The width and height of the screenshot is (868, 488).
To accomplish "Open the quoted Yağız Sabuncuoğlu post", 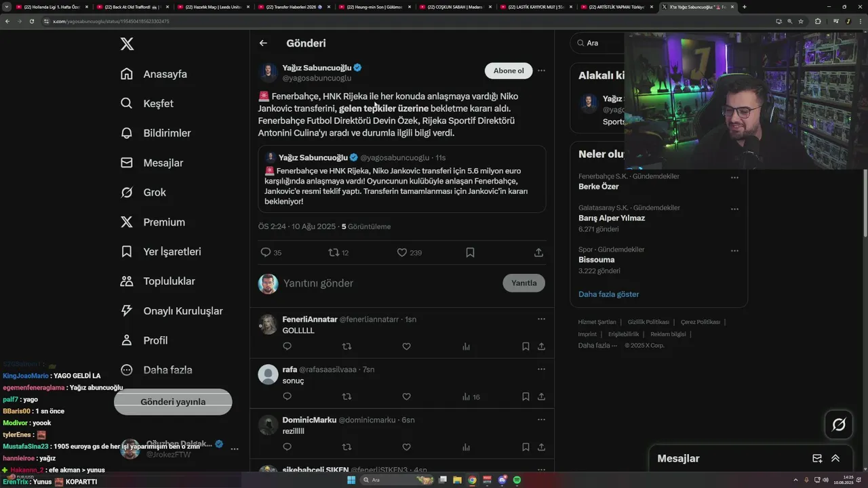I will [x=402, y=179].
